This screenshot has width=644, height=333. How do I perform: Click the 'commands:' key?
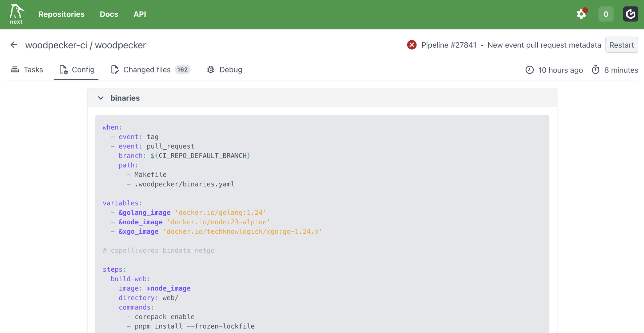coord(137,308)
